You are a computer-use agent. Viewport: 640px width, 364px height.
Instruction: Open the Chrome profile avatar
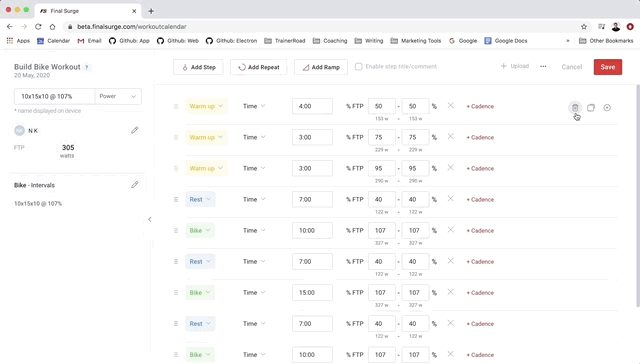[616, 27]
